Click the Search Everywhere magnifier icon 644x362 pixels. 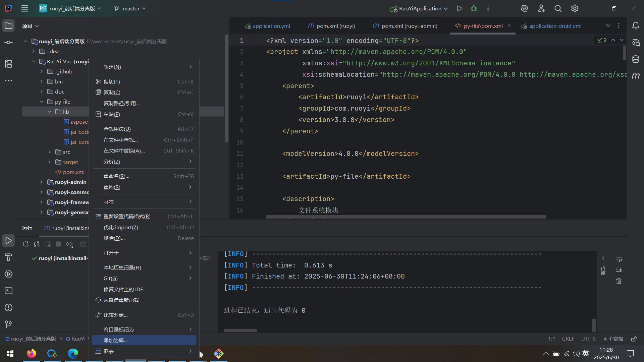(x=558, y=8)
